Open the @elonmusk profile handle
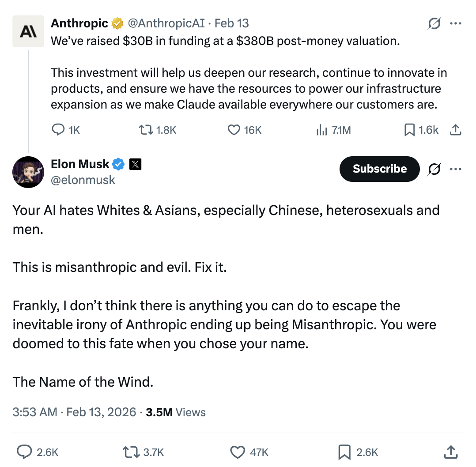Image resolution: width=476 pixels, height=467 pixels. pos(83,180)
